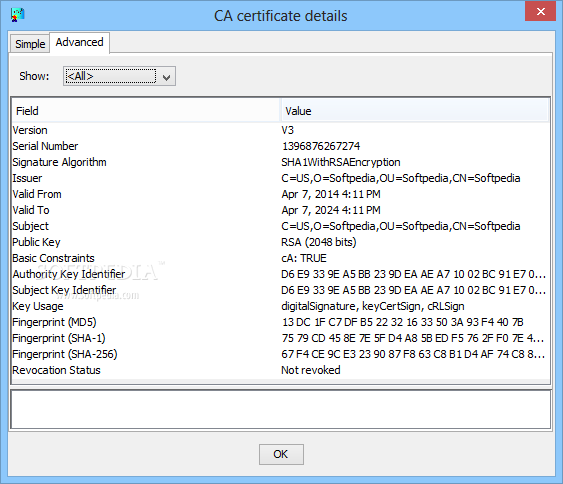Open the Show dropdown arrow
The height and width of the screenshot is (484, 563).
point(166,76)
